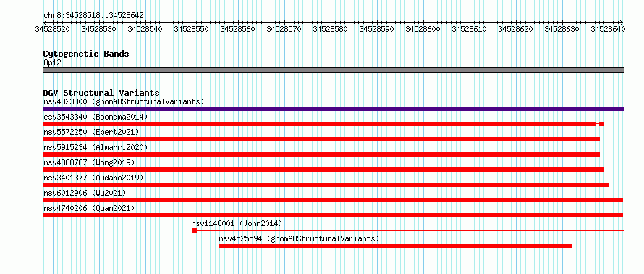
Task: Click the DGV Structural Variants track title
Action: click(101, 93)
